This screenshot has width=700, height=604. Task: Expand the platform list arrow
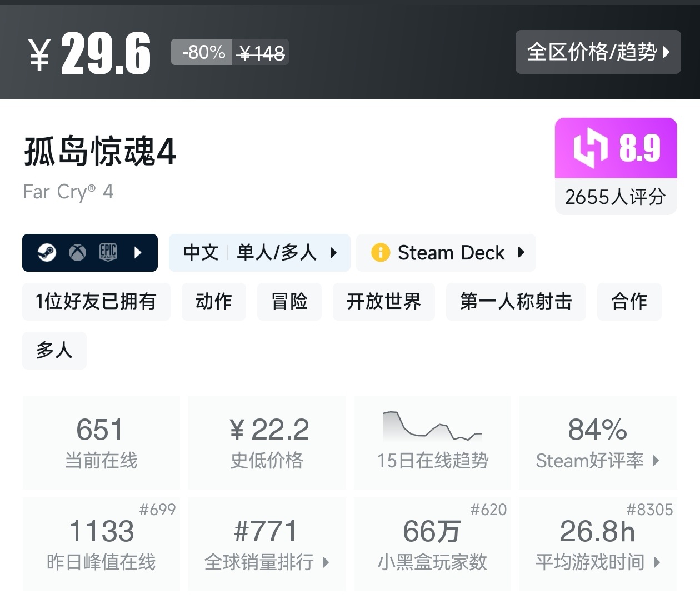pos(138,253)
